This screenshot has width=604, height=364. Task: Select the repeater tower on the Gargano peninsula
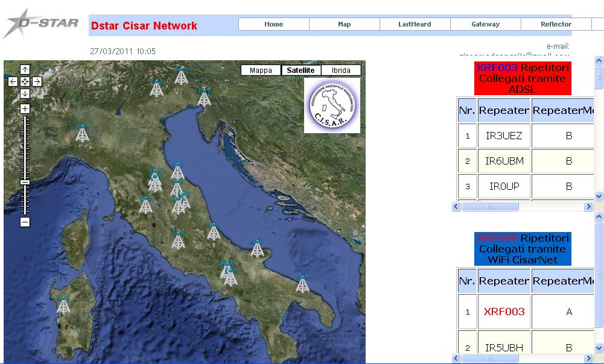[257, 248]
